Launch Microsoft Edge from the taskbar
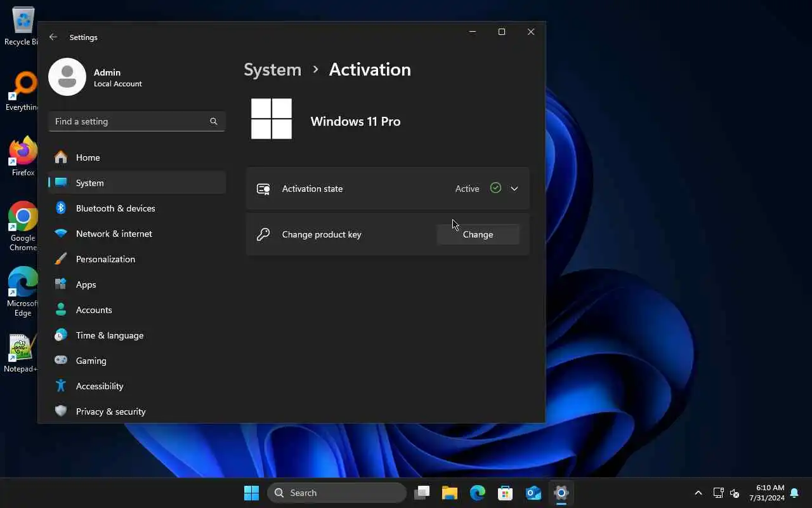The width and height of the screenshot is (812, 508). 478,493
